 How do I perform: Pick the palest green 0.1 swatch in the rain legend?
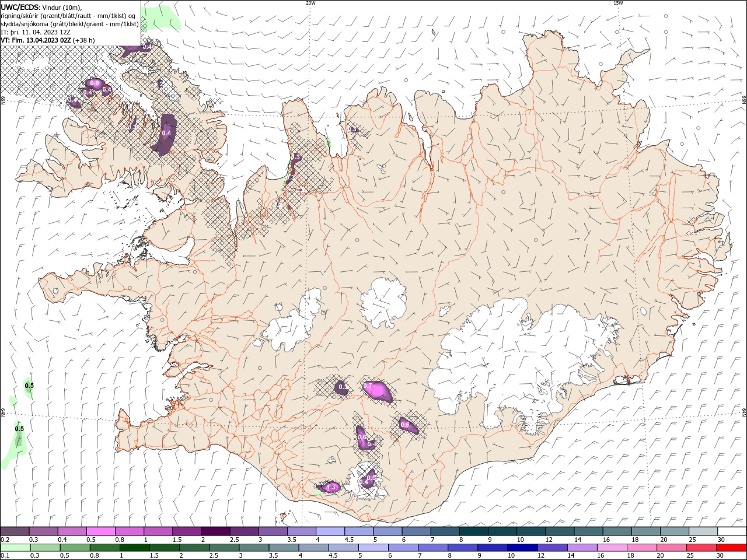[x=15, y=548]
